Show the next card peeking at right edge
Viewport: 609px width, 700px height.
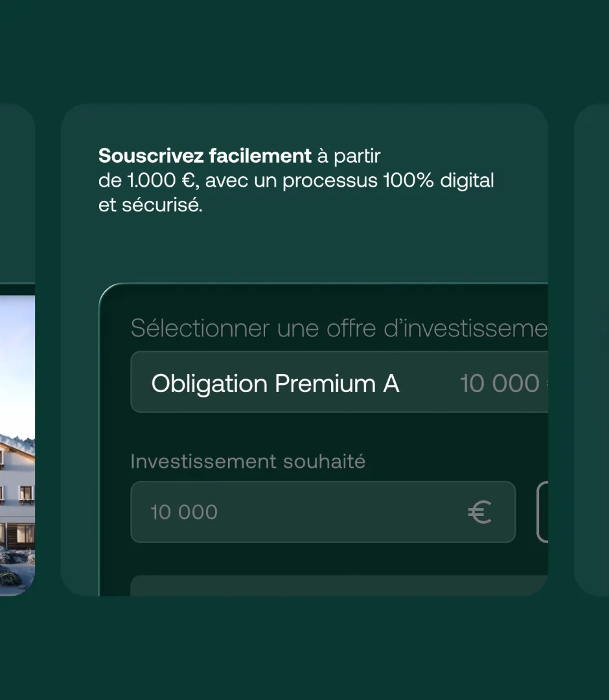[592, 349]
